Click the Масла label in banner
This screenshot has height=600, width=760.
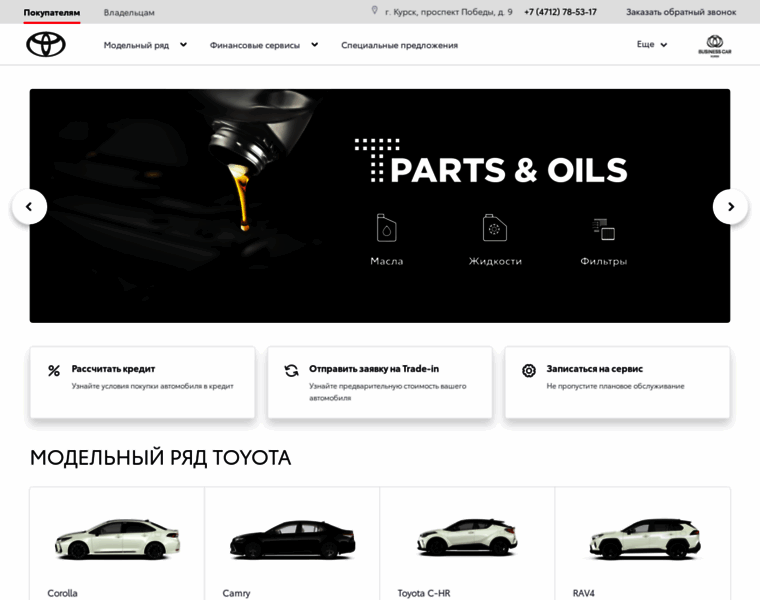pos(386,261)
